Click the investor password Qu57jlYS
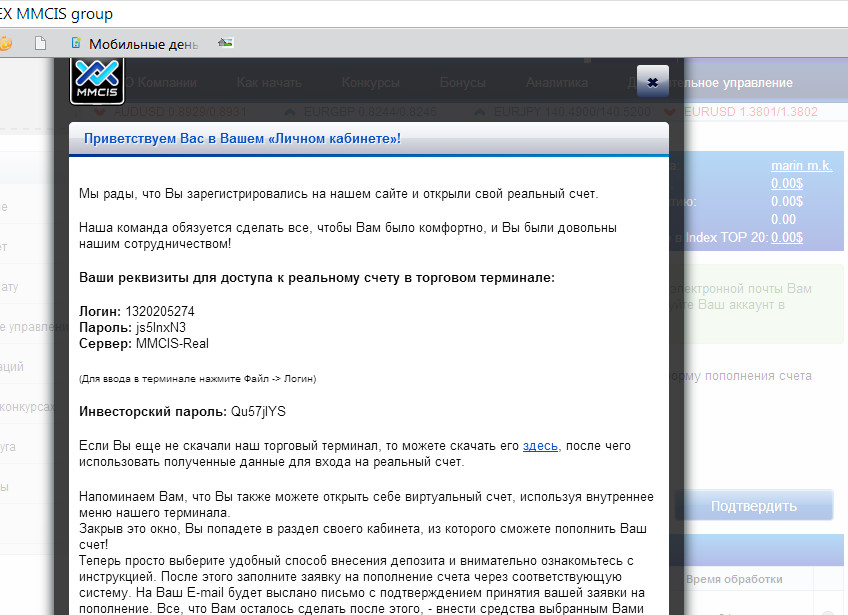Viewport: 848px width, 615px height. [x=258, y=412]
